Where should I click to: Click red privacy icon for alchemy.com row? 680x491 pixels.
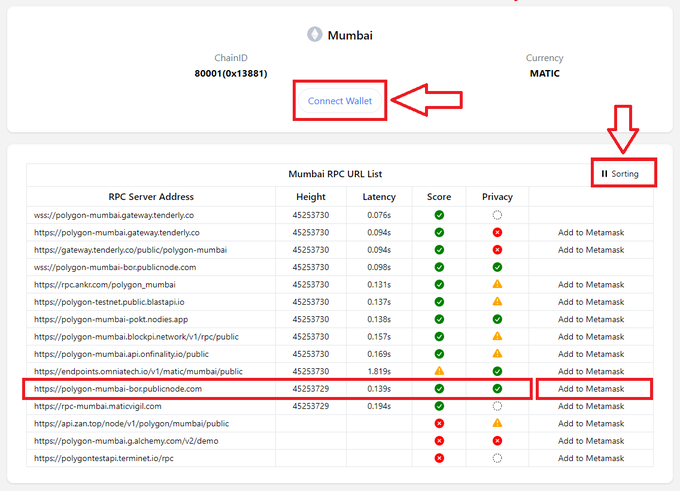[x=497, y=441]
